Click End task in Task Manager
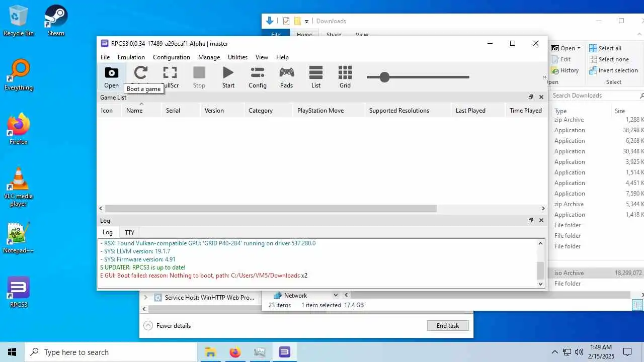The width and height of the screenshot is (644, 362). (x=448, y=326)
